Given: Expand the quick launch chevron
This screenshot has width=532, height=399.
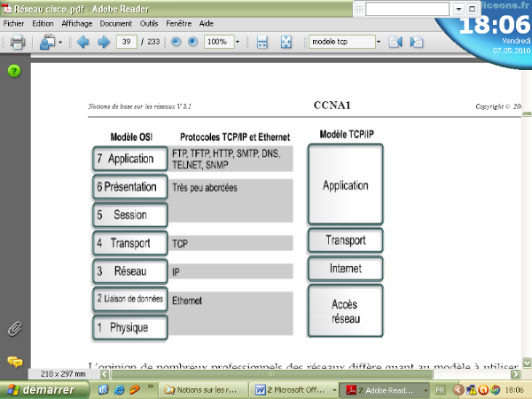Looking at the screenshot, I should pyautogui.click(x=151, y=387).
